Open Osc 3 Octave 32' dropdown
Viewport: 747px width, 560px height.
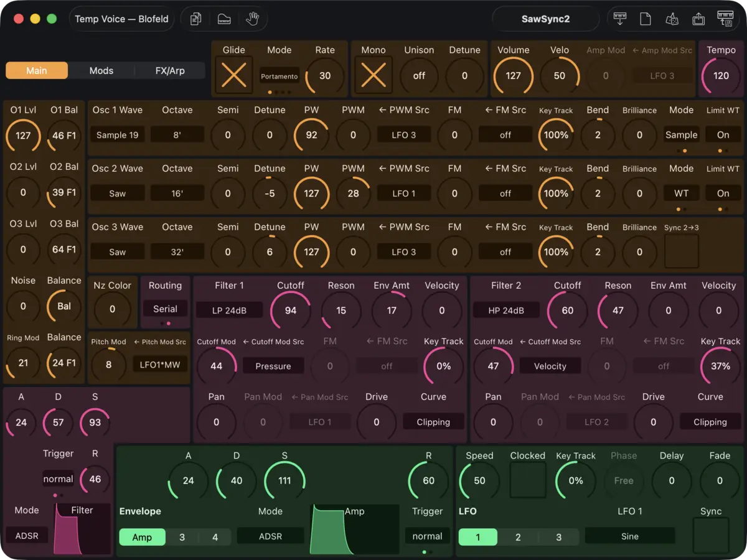pos(177,251)
